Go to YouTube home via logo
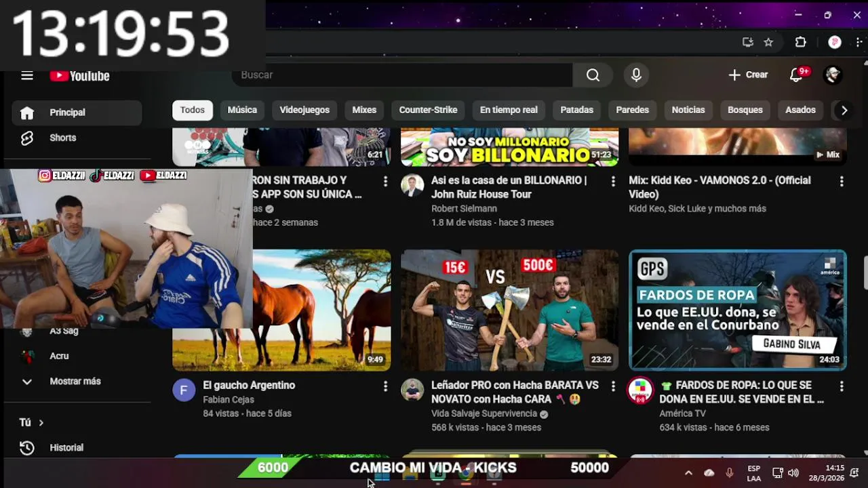The image size is (868, 488). pyautogui.click(x=80, y=76)
